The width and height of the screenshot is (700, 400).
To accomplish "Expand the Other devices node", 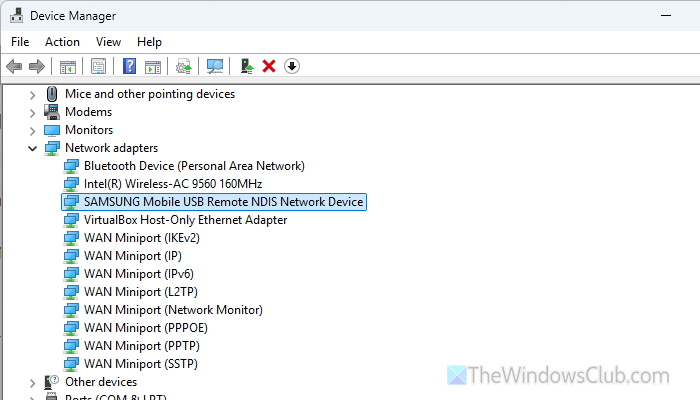I will tap(32, 383).
